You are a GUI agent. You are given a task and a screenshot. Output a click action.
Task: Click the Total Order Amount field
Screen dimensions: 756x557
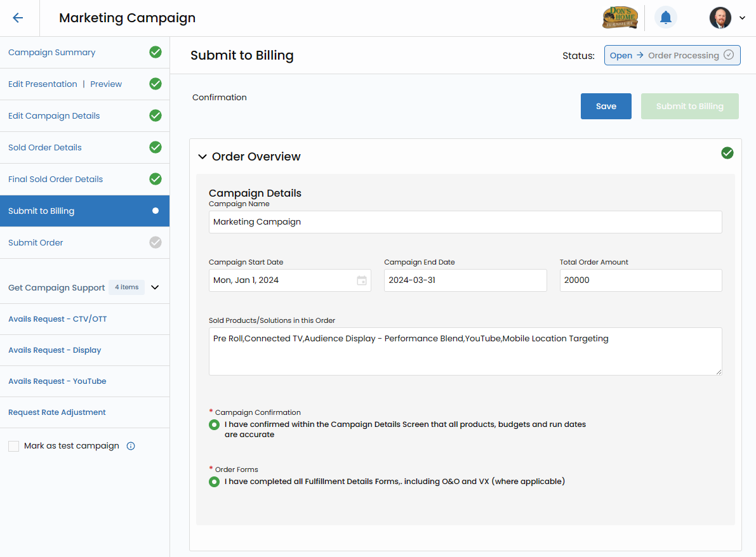pyautogui.click(x=640, y=280)
